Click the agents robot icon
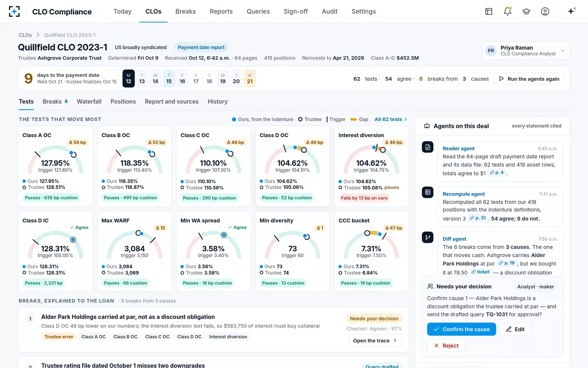Viewport: 588px width, 368px height. tap(427, 126)
